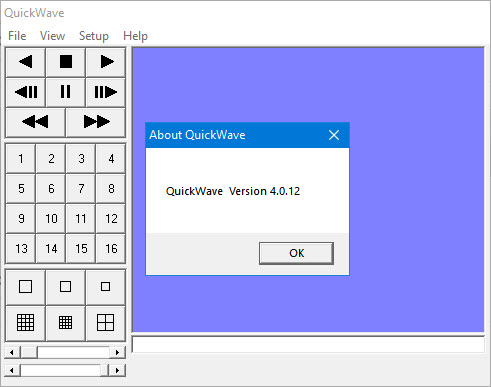Select camera channel 16
The image size is (491, 387).
coord(111,249)
